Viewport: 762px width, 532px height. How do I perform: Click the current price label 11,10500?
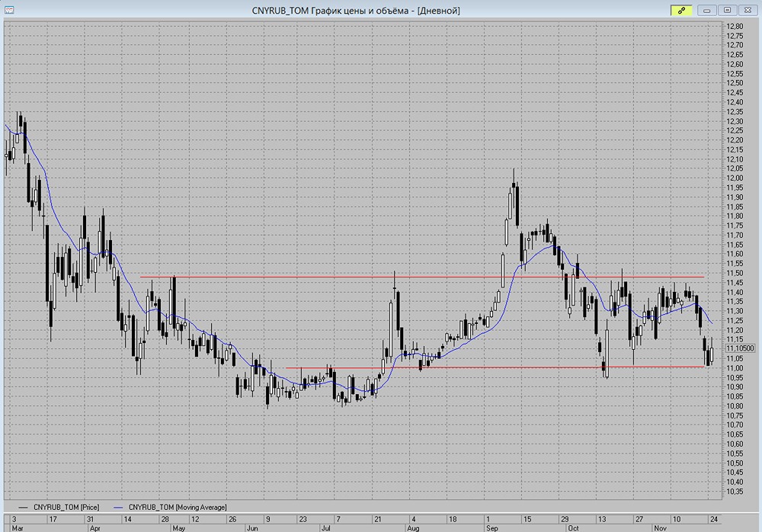click(x=735, y=348)
